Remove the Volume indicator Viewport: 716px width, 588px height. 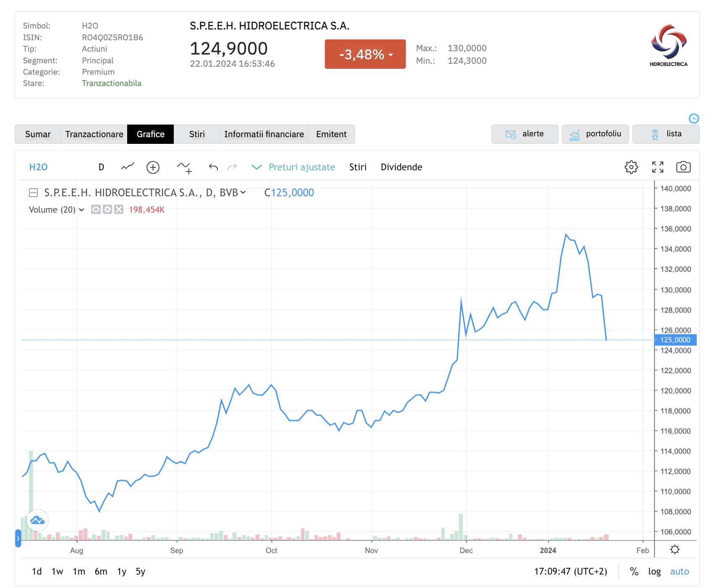pyautogui.click(x=119, y=209)
